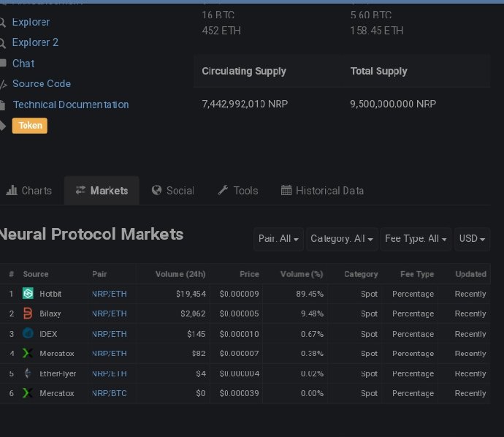Open NRP/ETH pair link on Hotbit row
504x437 pixels.
[110, 294]
